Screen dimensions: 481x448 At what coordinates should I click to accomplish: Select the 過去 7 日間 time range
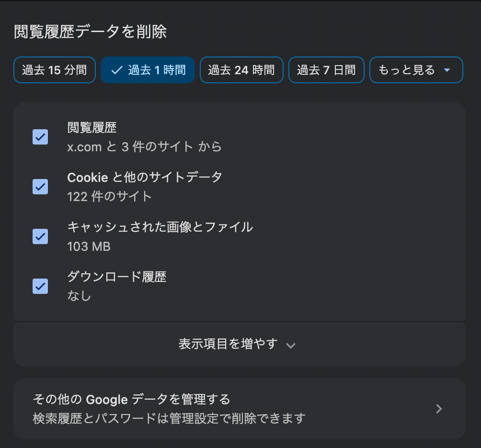click(326, 70)
